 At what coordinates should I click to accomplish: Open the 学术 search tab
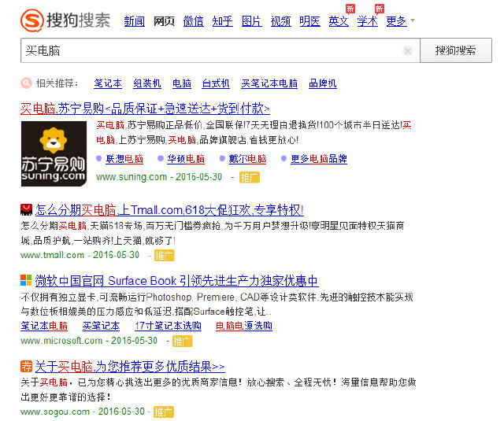point(368,21)
